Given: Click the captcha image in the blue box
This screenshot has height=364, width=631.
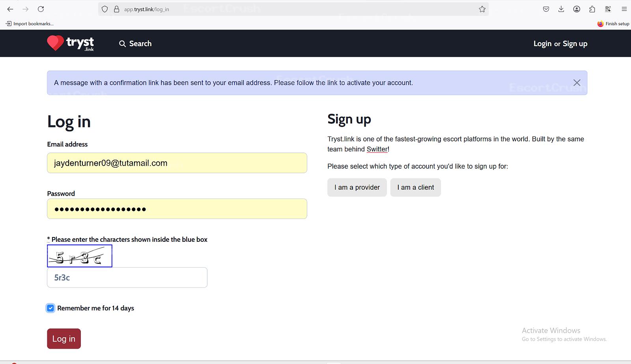Looking at the screenshot, I should tap(80, 256).
